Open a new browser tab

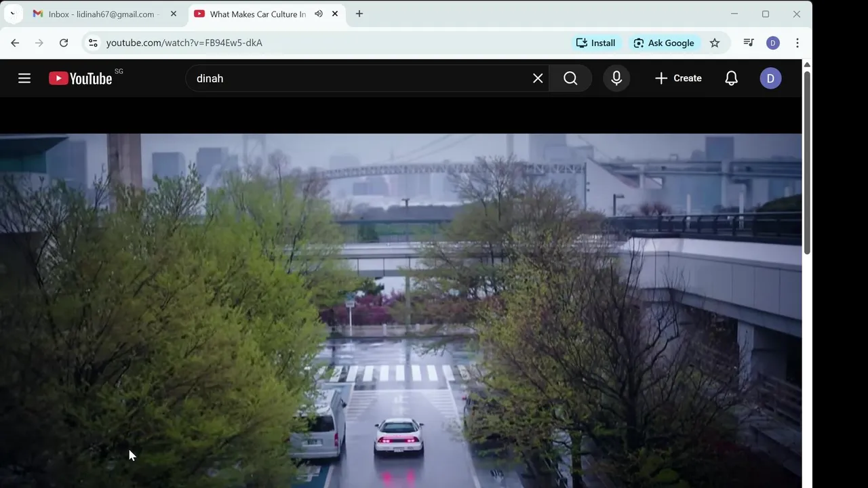[x=359, y=14]
